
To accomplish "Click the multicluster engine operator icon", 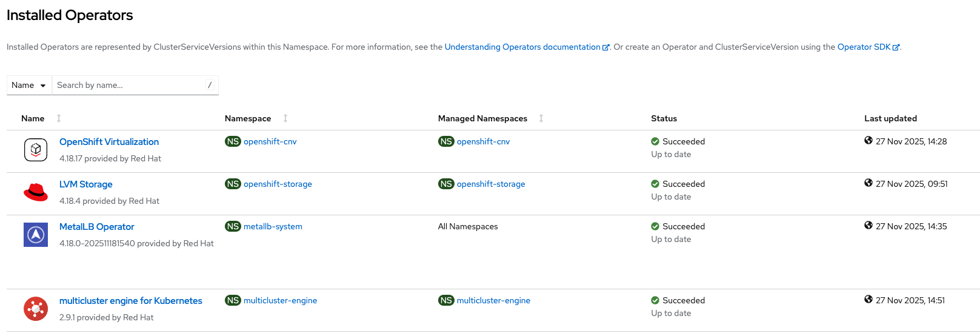I will 36,308.
